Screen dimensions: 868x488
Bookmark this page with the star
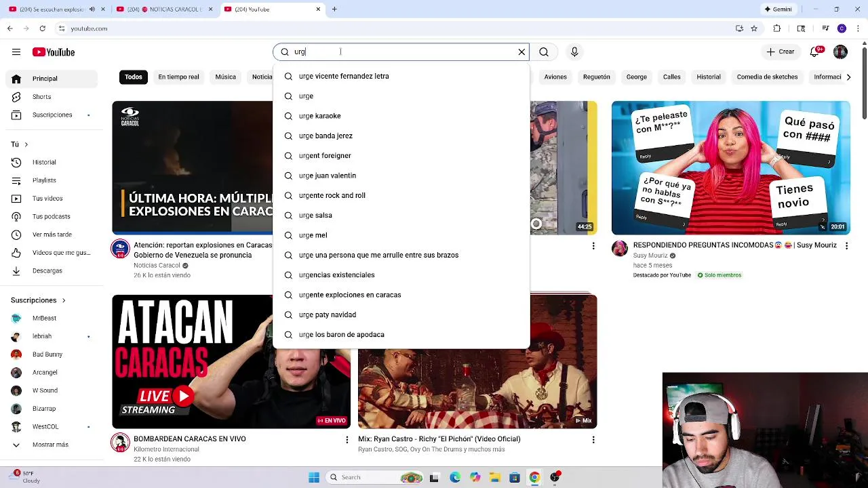tap(754, 28)
